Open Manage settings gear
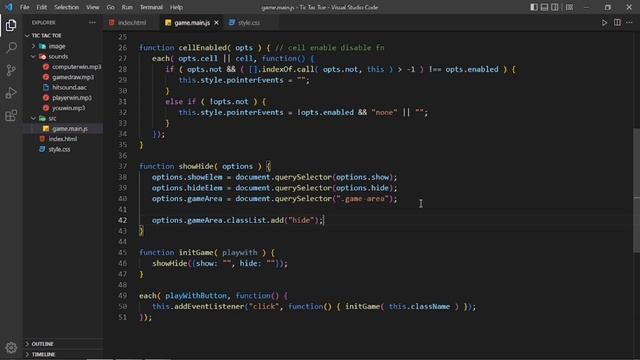The image size is (640, 360). coord(11,347)
